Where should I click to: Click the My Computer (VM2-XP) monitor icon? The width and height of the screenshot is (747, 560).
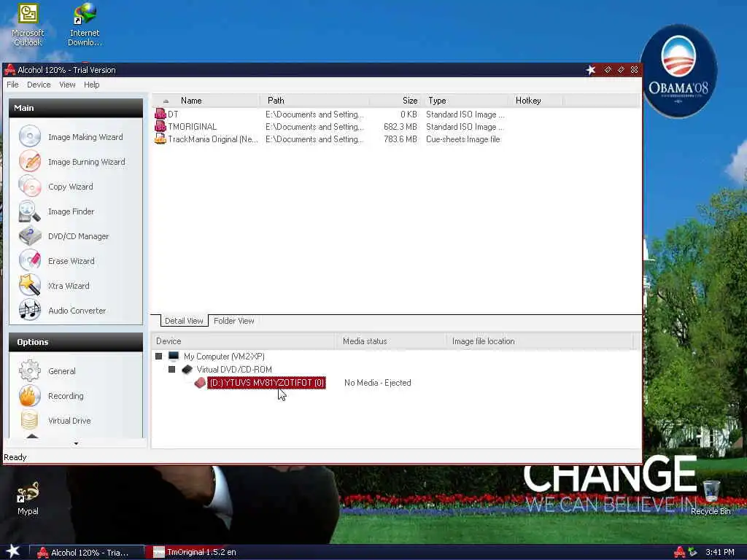point(174,356)
